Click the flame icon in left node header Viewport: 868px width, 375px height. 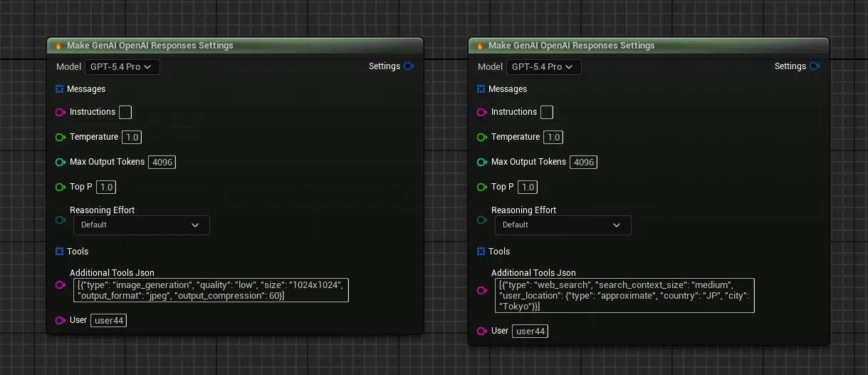[58, 46]
